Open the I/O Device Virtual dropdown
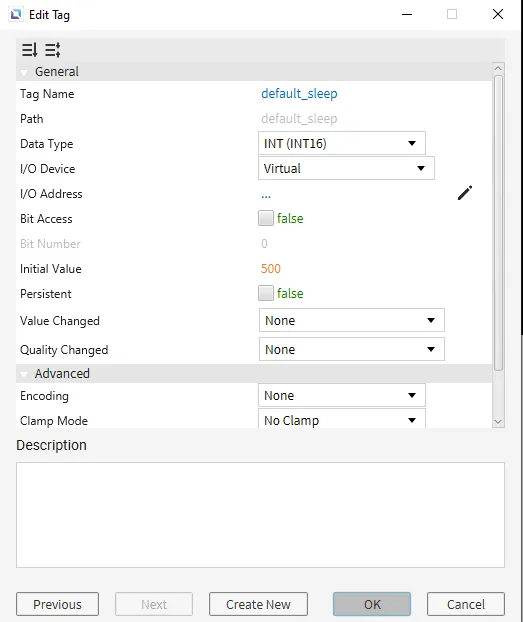This screenshot has height=622, width=523. pos(346,168)
